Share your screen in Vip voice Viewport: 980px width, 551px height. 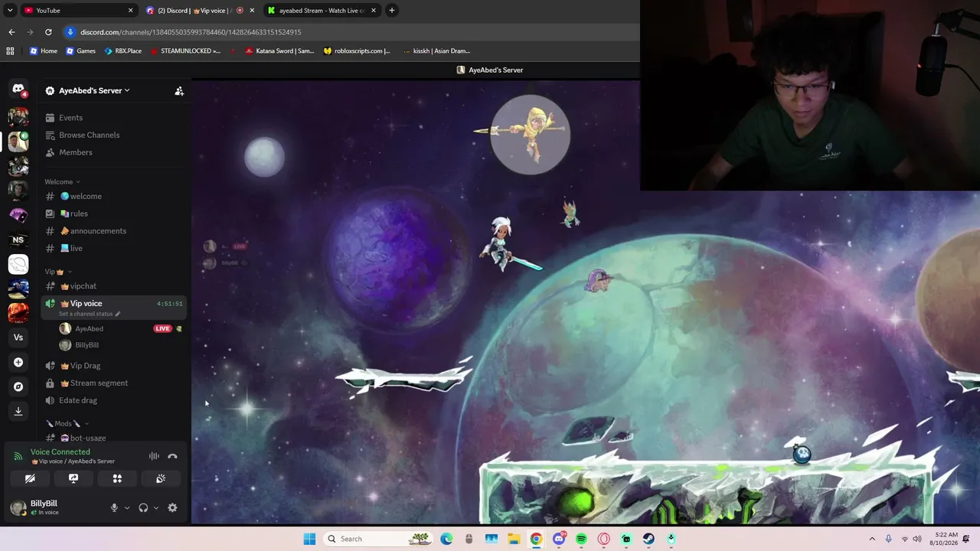tap(73, 478)
